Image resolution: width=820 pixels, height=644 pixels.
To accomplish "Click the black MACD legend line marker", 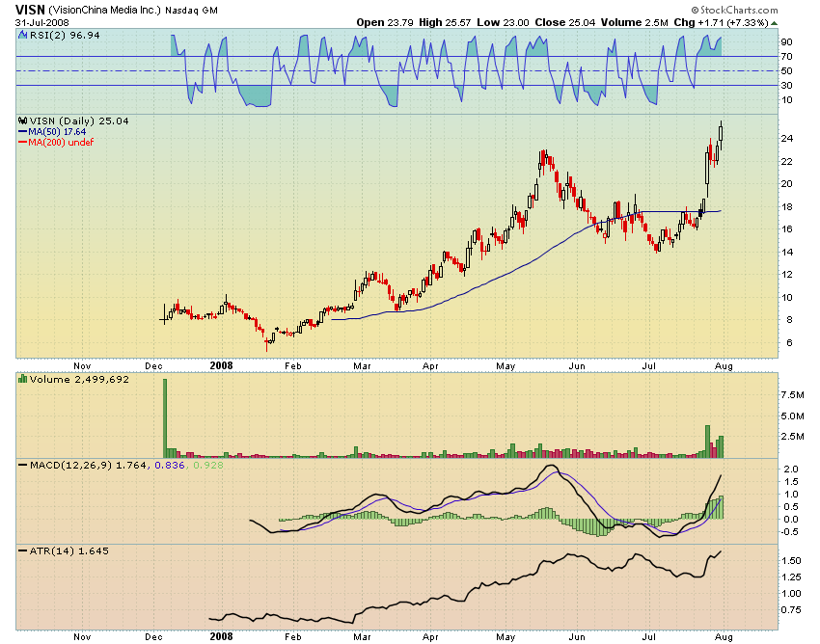I will 22,465.
